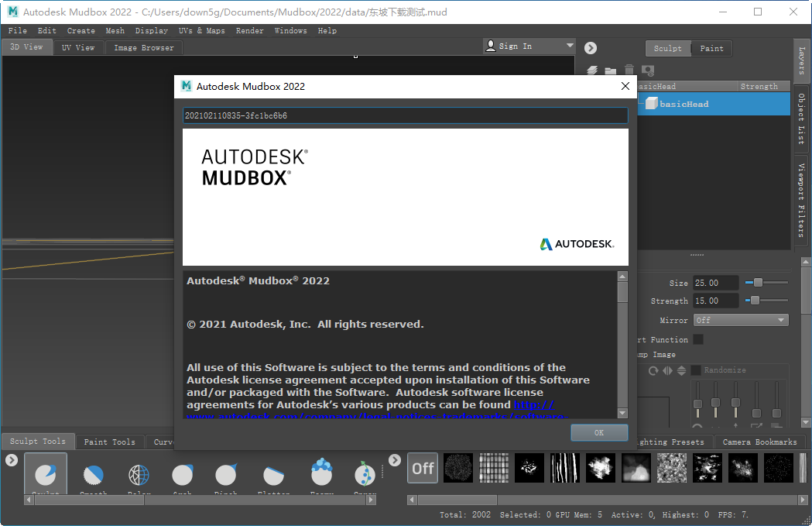Switch to the UV View tab
The width and height of the screenshot is (812, 526).
point(78,46)
